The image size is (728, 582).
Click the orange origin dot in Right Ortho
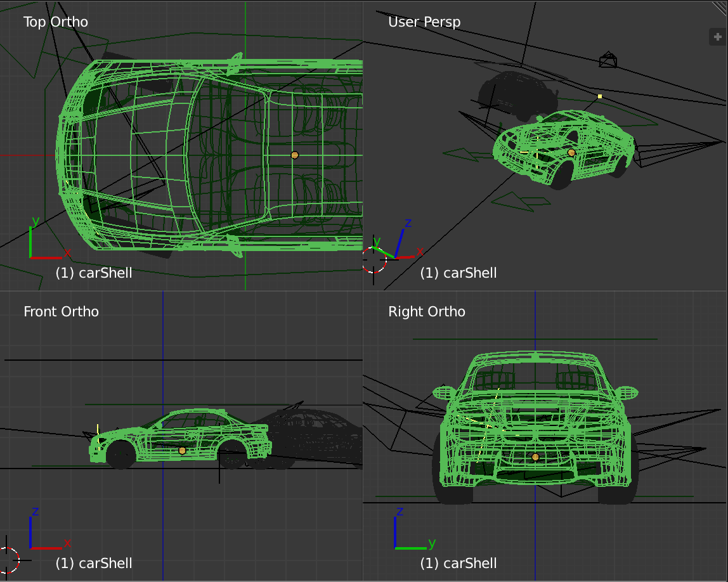535,457
